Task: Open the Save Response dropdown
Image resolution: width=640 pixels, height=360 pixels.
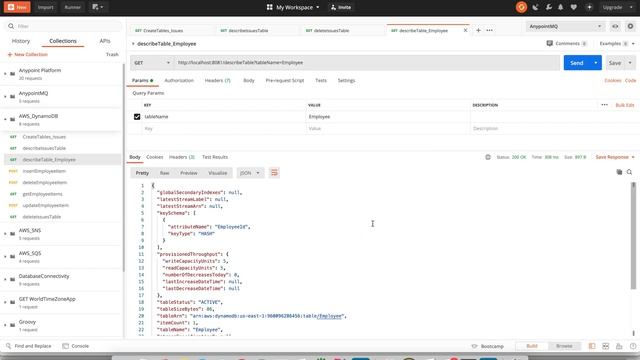Action: tap(615, 157)
